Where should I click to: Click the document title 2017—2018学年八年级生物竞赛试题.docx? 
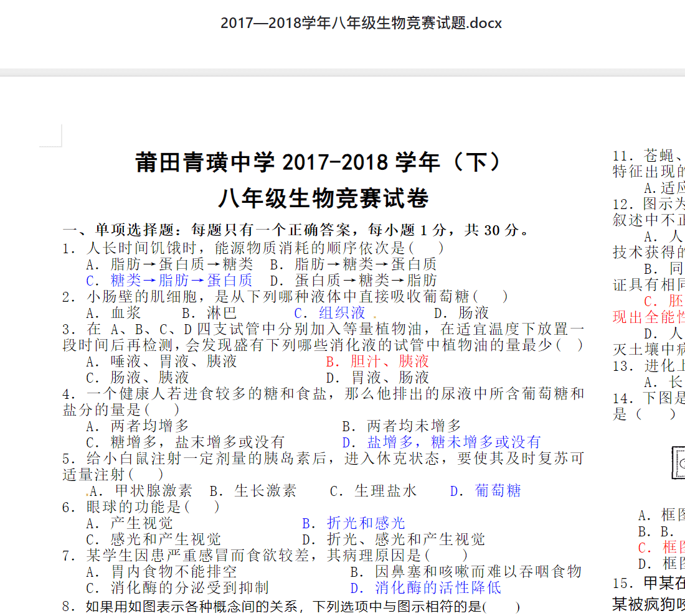pyautogui.click(x=361, y=22)
